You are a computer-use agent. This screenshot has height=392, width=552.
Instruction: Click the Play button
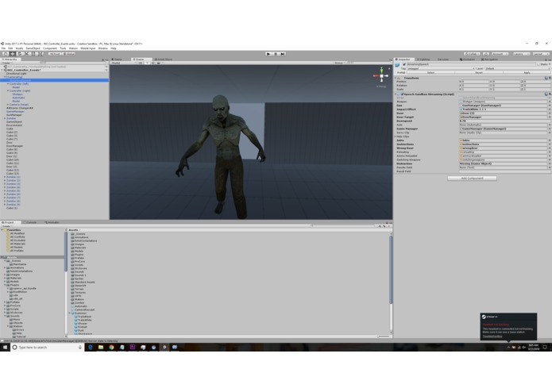coord(268,54)
